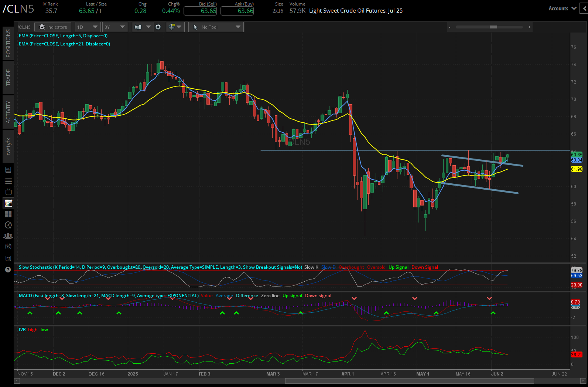Screen dimensions: 588x387
Task: Click the 63.04 blue EMA axis label
Action: coord(577,160)
